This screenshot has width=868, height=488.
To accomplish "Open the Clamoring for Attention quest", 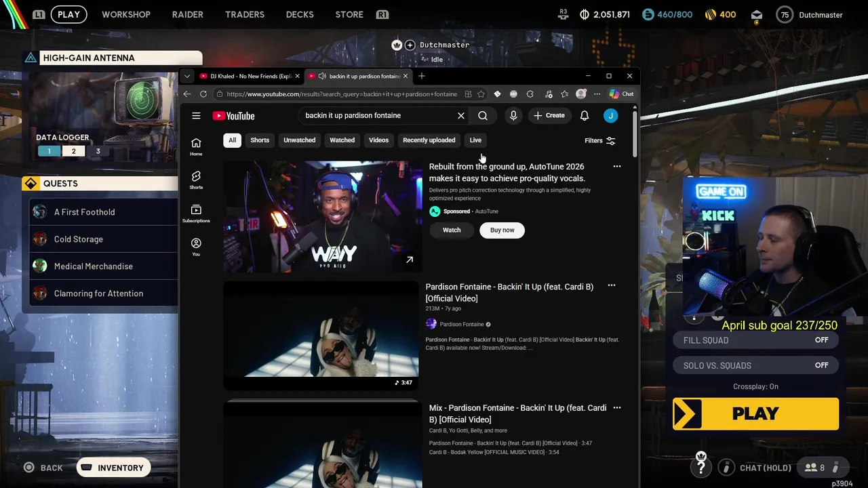I will 104,293.
